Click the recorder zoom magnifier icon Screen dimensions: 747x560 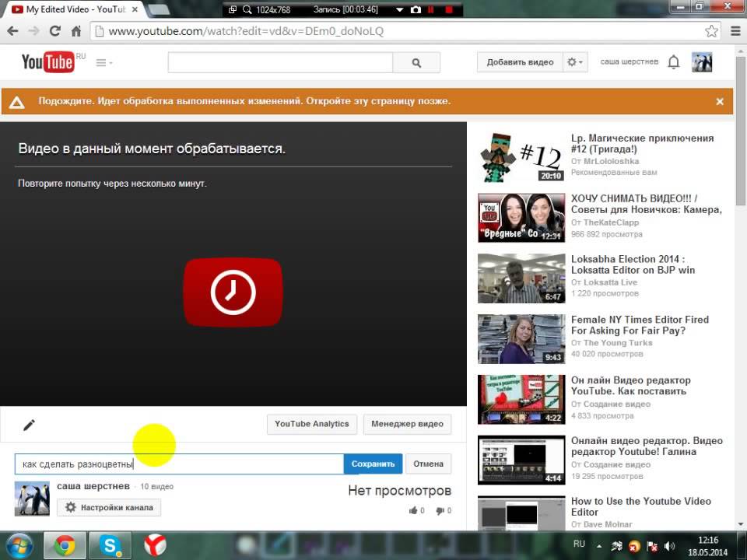(x=247, y=9)
